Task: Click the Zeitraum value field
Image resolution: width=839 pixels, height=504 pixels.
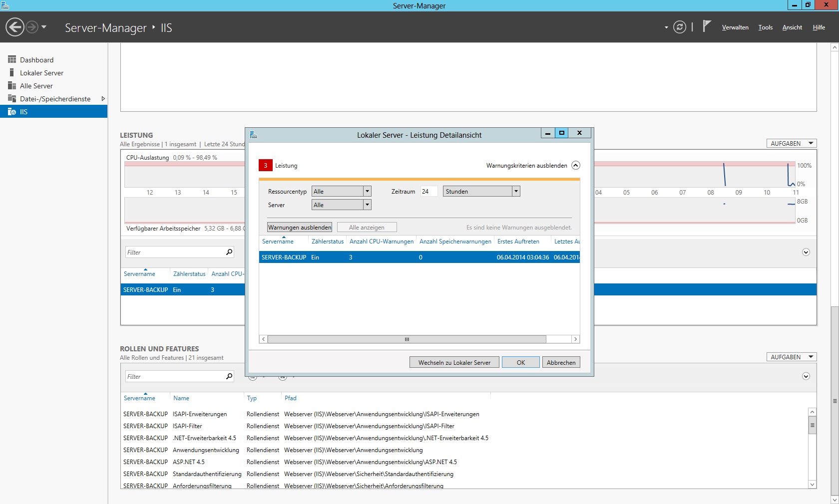Action: click(429, 191)
